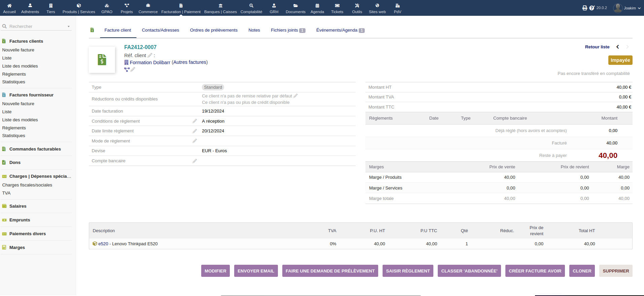Open the Projets menu icon
This screenshot has width=644, height=296.
click(127, 5)
